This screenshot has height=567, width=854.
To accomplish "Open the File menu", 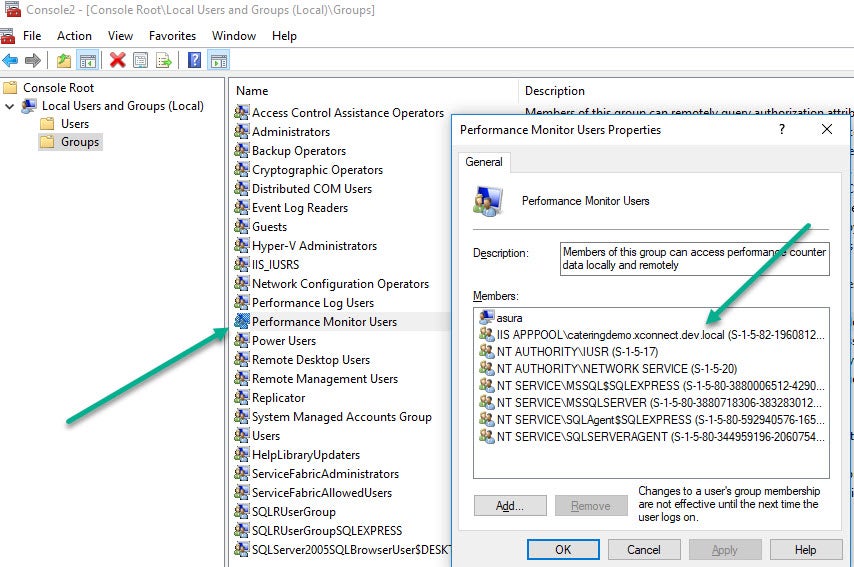I will [32, 36].
